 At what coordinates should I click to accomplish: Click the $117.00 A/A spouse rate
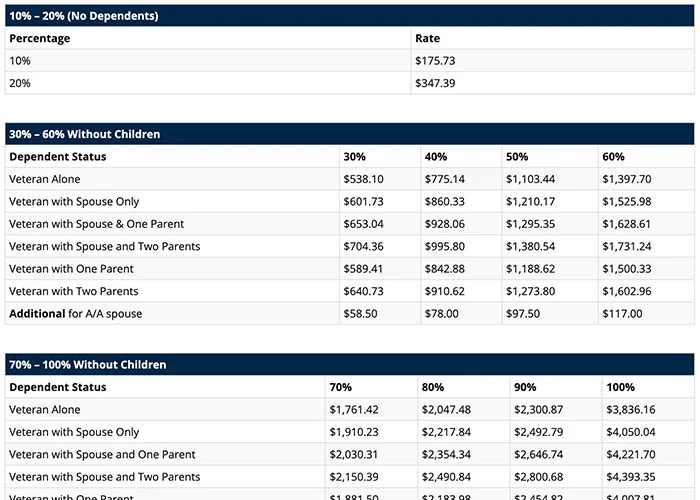pyautogui.click(x=622, y=314)
